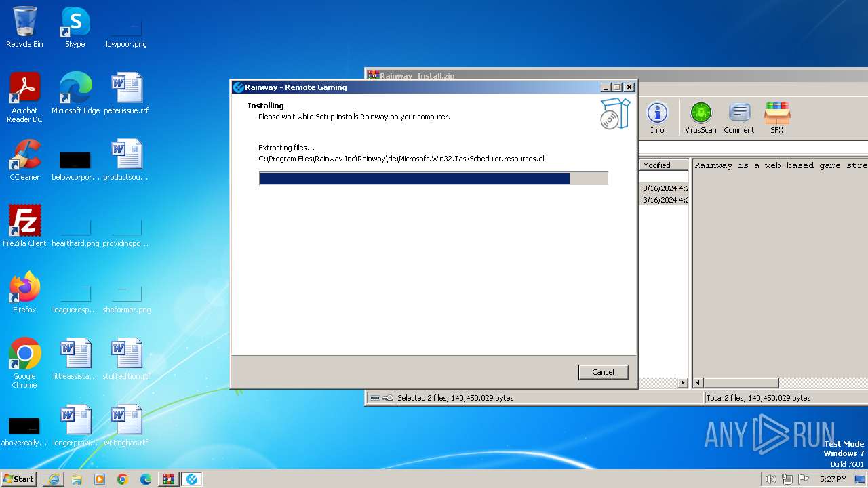868x488 pixels.
Task: Open the Action Center flag icon
Action: pos(804,479)
